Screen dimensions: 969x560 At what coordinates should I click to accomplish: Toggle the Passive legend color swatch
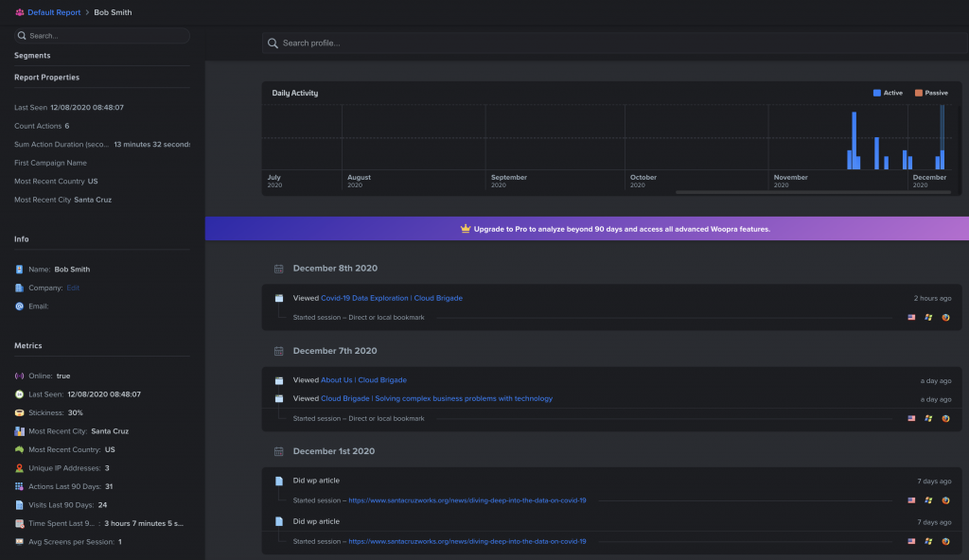[918, 93]
